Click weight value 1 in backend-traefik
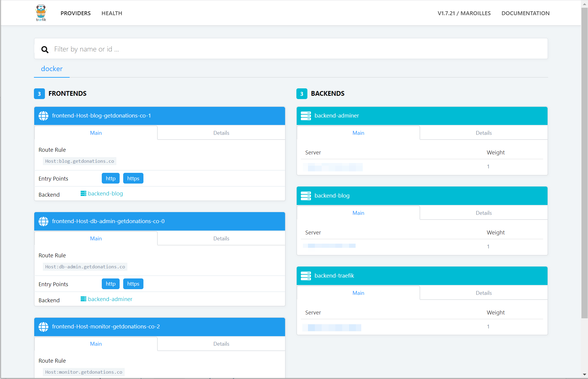Screen dimensions: 588x379 pos(488,327)
